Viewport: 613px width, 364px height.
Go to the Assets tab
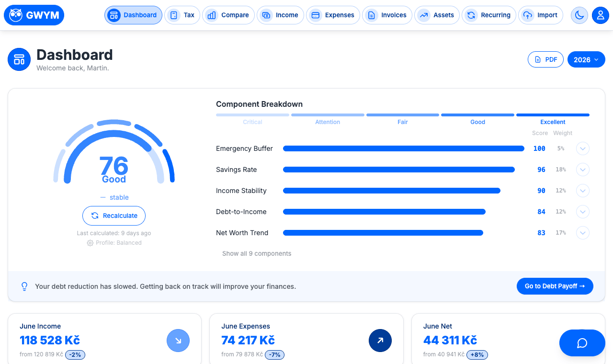(x=437, y=15)
